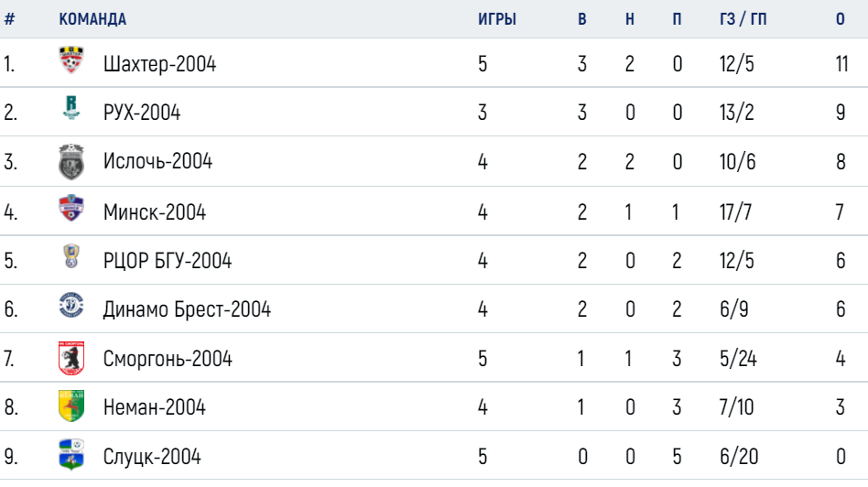This screenshot has width=868, height=487.
Task: Click the Динамо Брест-2004 crest
Action: (x=71, y=305)
